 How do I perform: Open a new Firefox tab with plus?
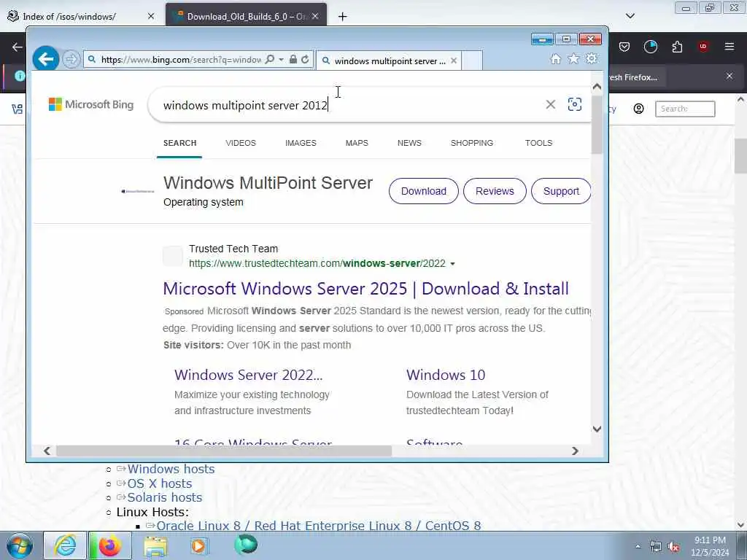pyautogui.click(x=343, y=17)
